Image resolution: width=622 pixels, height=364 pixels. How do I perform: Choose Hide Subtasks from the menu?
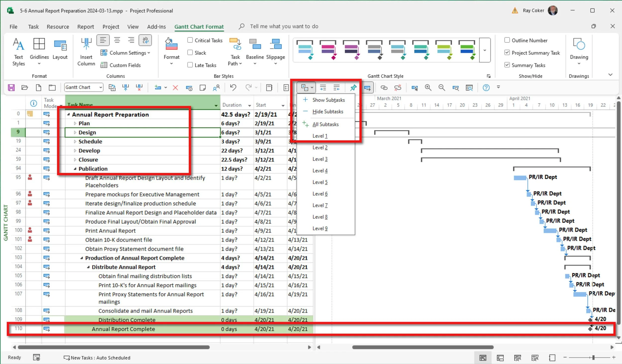[x=326, y=112]
